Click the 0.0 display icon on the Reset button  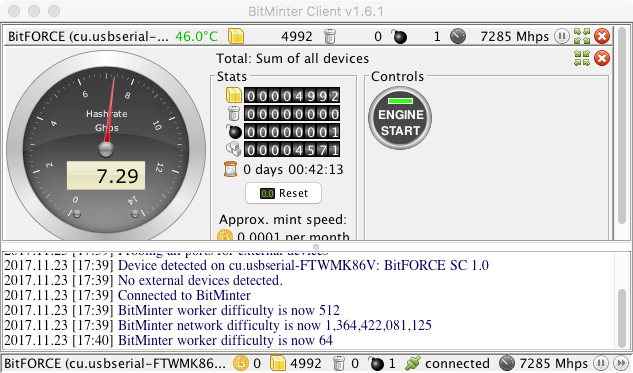pos(267,193)
